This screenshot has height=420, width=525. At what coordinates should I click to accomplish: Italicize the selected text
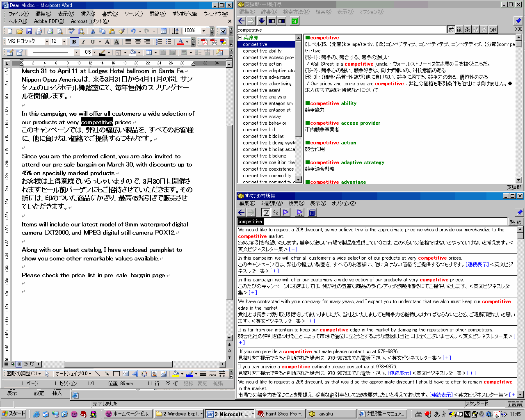pos(83,41)
